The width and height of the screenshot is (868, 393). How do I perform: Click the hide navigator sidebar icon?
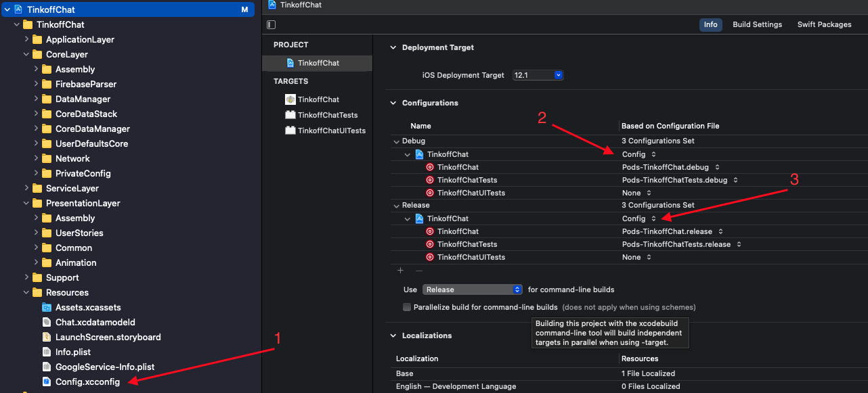pyautogui.click(x=272, y=24)
